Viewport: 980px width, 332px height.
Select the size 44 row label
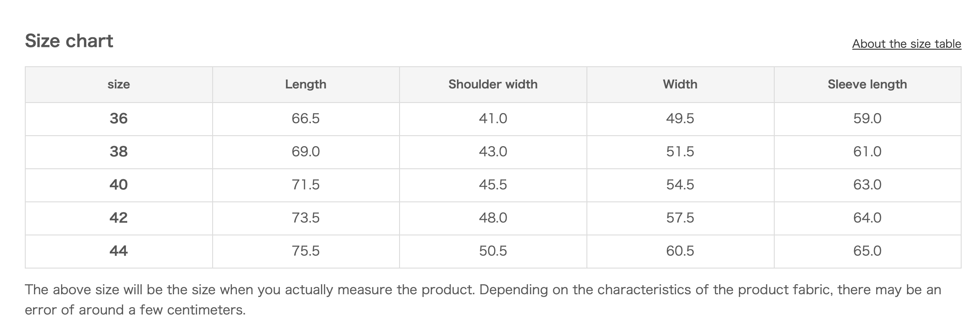[118, 251]
